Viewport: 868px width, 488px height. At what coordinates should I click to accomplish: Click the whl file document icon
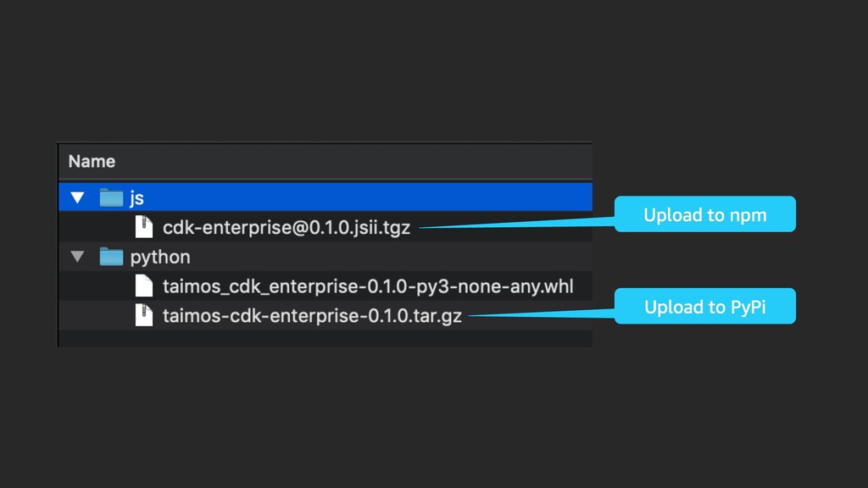(144, 286)
